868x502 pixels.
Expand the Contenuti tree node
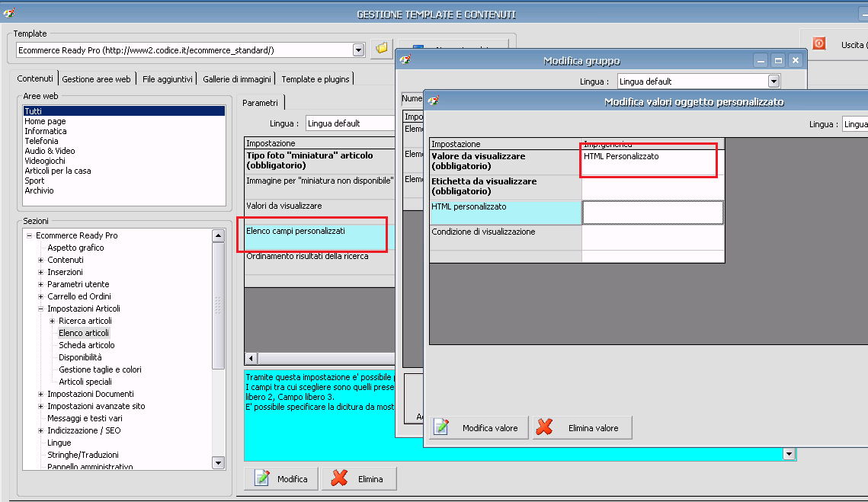tap(40, 260)
